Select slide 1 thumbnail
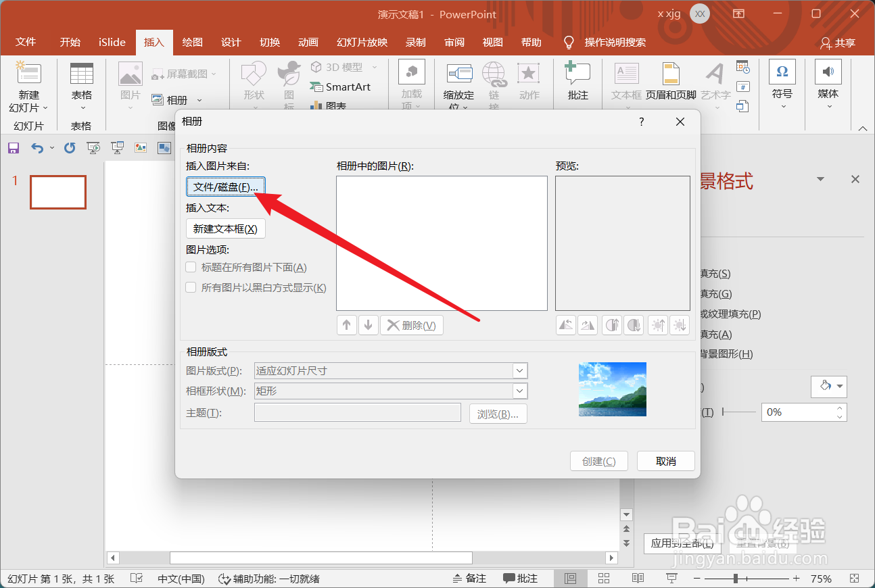Image resolution: width=875 pixels, height=588 pixels. click(x=58, y=192)
